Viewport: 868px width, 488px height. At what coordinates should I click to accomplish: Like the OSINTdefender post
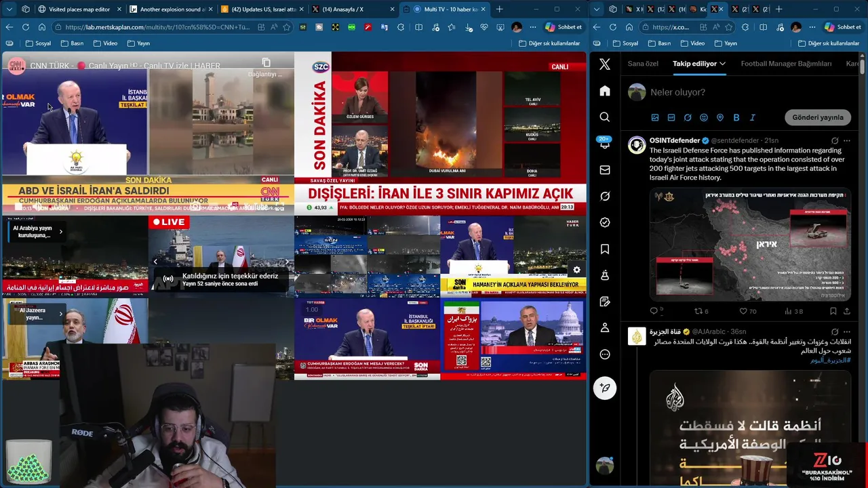point(743,311)
